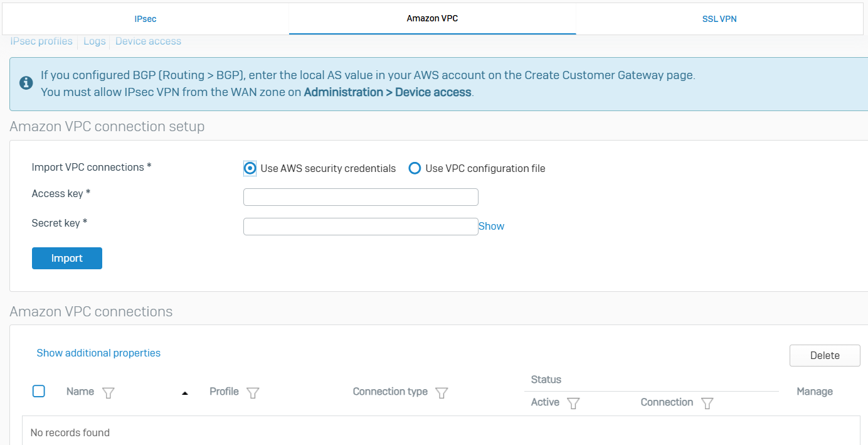Click the Connection status filter icon

(707, 404)
